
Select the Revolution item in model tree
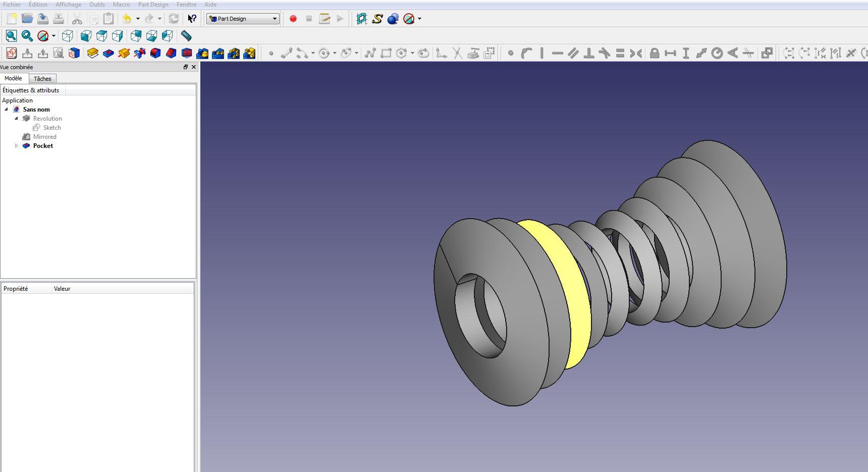pos(47,119)
